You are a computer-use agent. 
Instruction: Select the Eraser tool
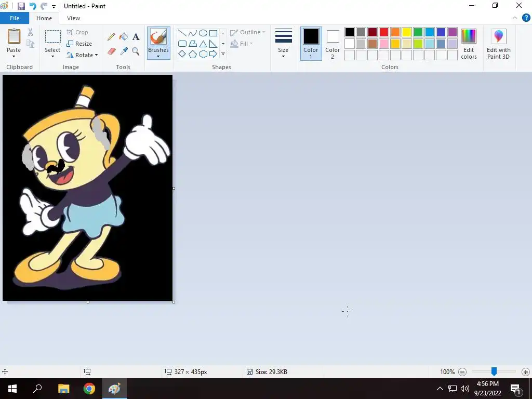[111, 51]
